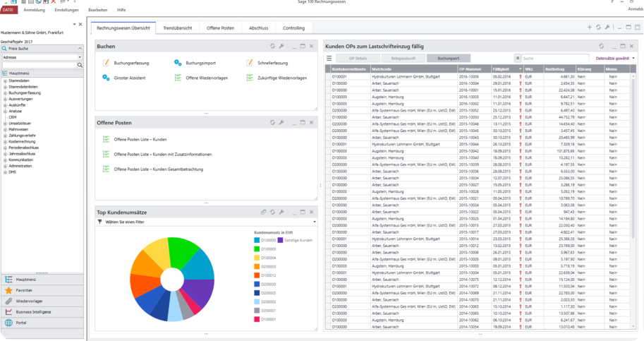
Task: Open hamburger menu in Kunden OPs panel
Action: click(329, 59)
